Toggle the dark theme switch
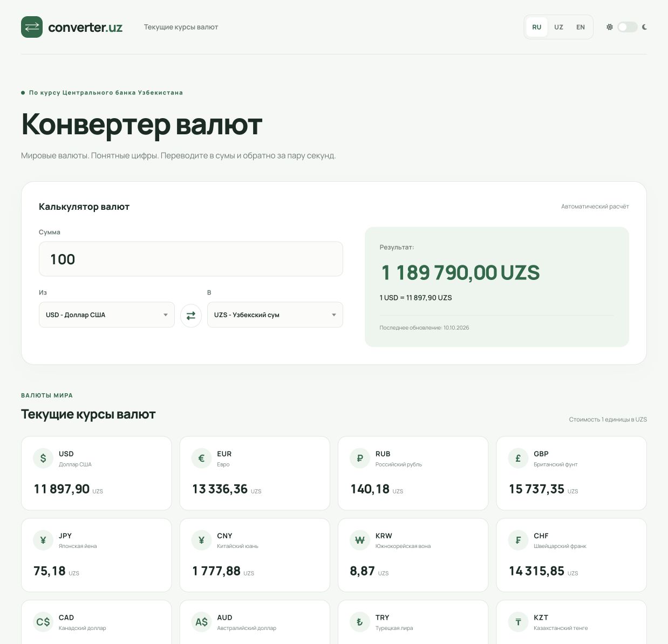668x644 pixels. coord(628,27)
